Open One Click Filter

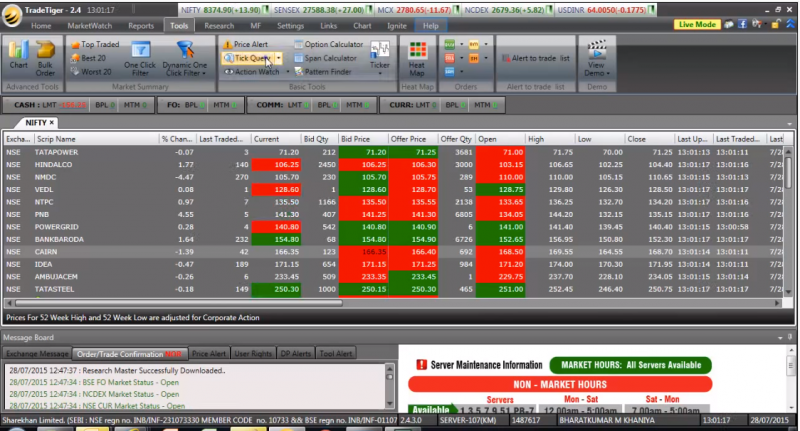[140, 58]
